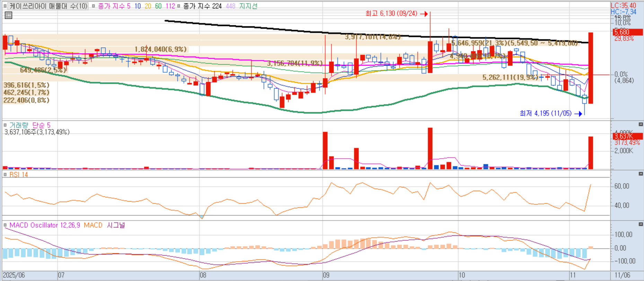The height and width of the screenshot is (281, 644).
Task: Select the green 지지선 support line label
Action: [248, 6]
